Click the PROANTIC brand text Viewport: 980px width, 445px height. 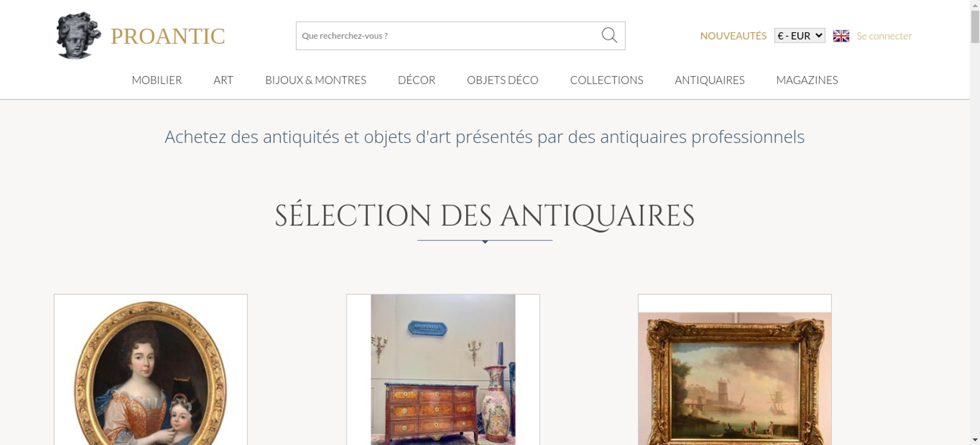(168, 36)
